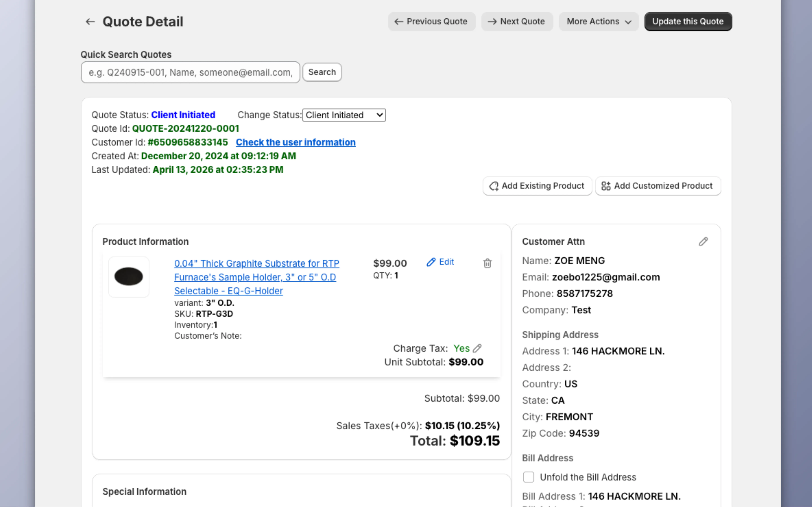
Task: Click the Quick Search Quotes input field
Action: pyautogui.click(x=190, y=72)
